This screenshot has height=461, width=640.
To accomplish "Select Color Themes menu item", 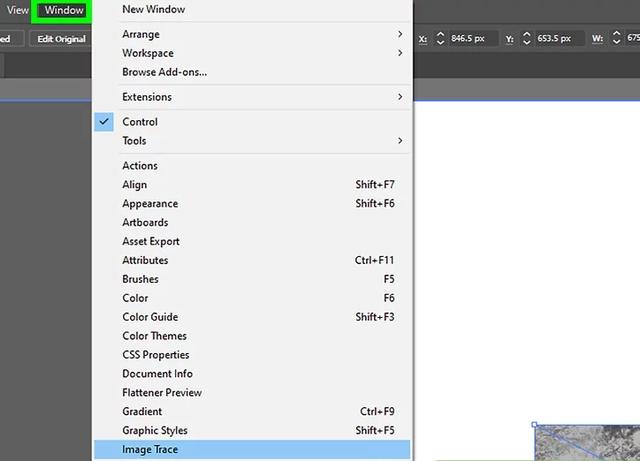I will pos(252,336).
